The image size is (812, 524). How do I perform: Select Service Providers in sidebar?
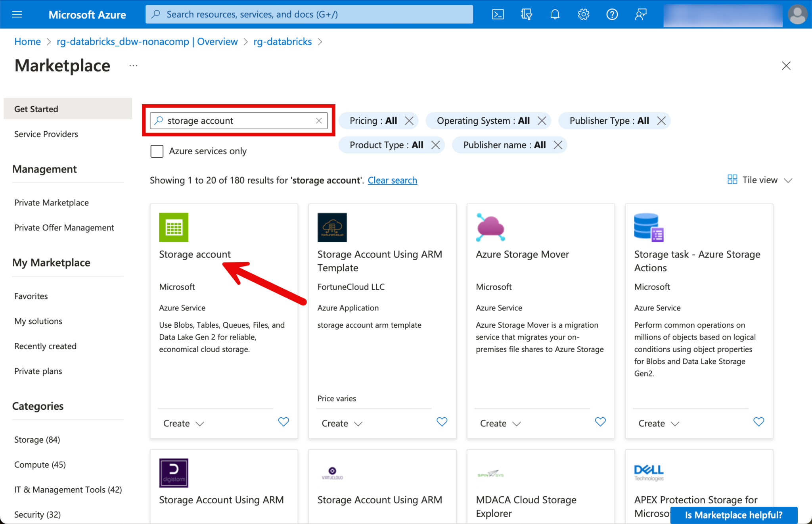coord(46,134)
